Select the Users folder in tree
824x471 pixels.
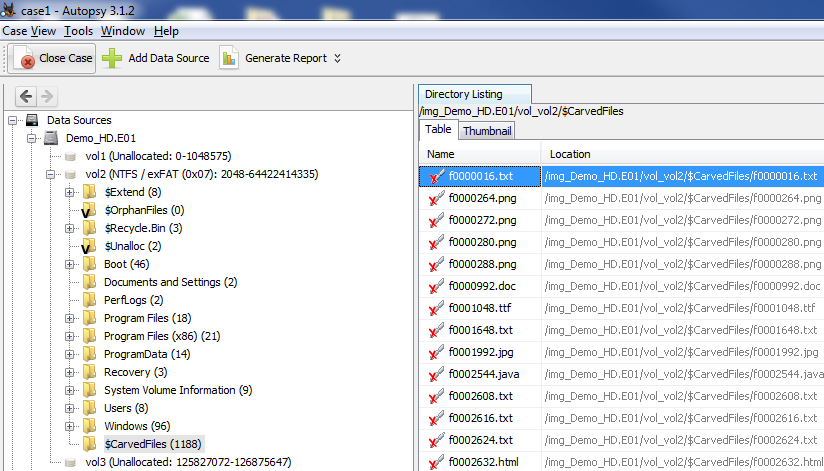118,408
